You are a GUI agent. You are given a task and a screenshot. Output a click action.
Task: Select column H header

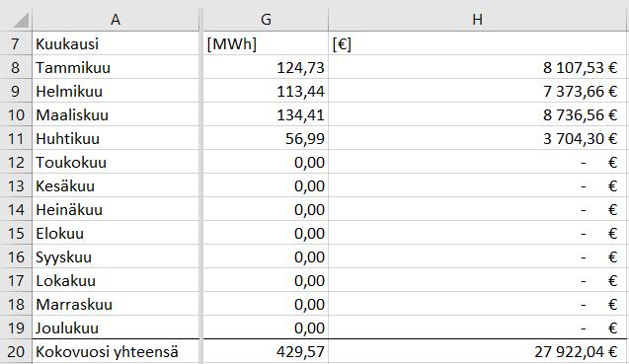point(477,20)
